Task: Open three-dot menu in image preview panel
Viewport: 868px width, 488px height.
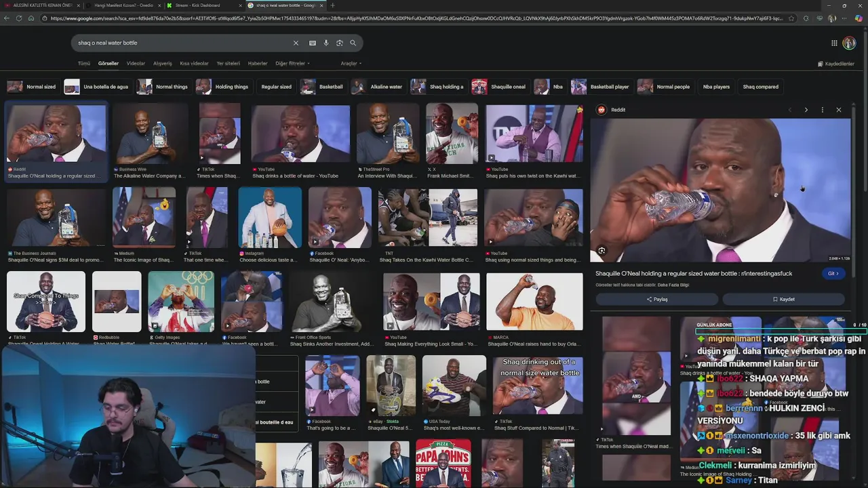Action: (822, 110)
